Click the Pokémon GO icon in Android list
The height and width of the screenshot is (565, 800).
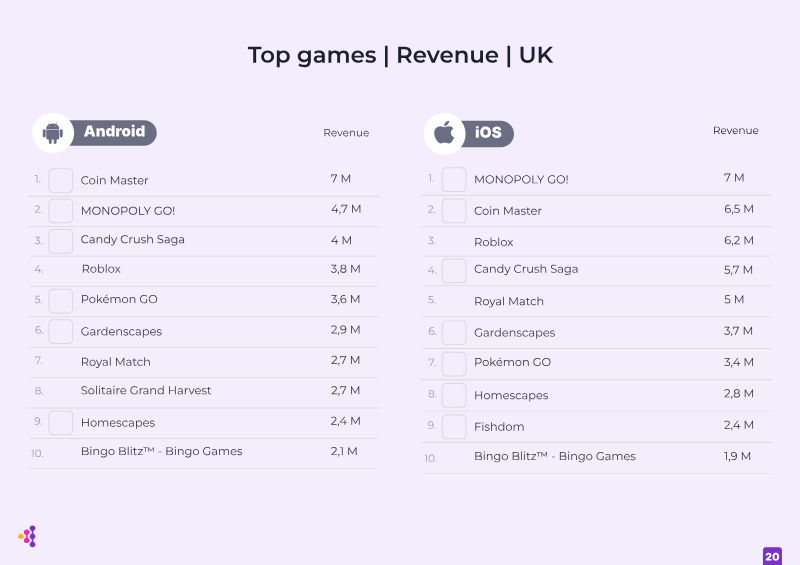tap(61, 301)
